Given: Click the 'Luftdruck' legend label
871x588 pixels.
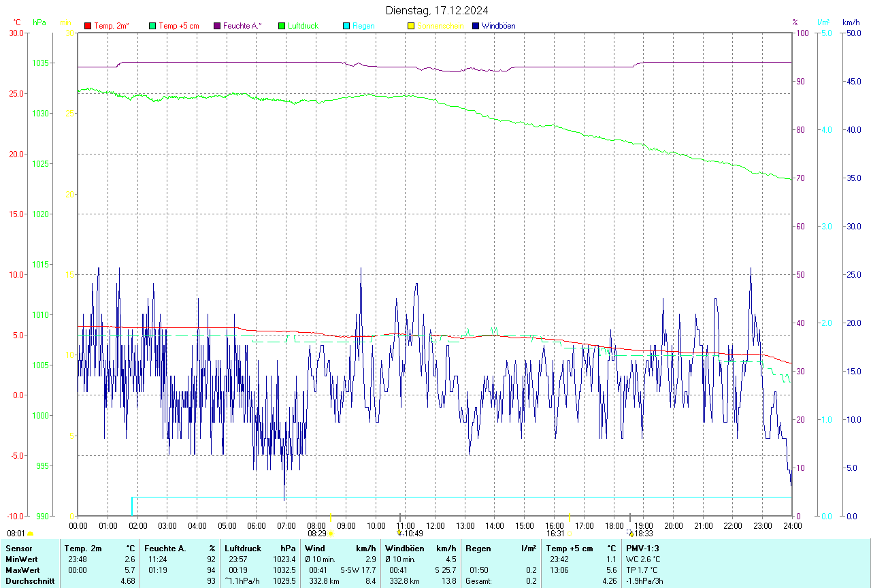Looking at the screenshot, I should 303,26.
